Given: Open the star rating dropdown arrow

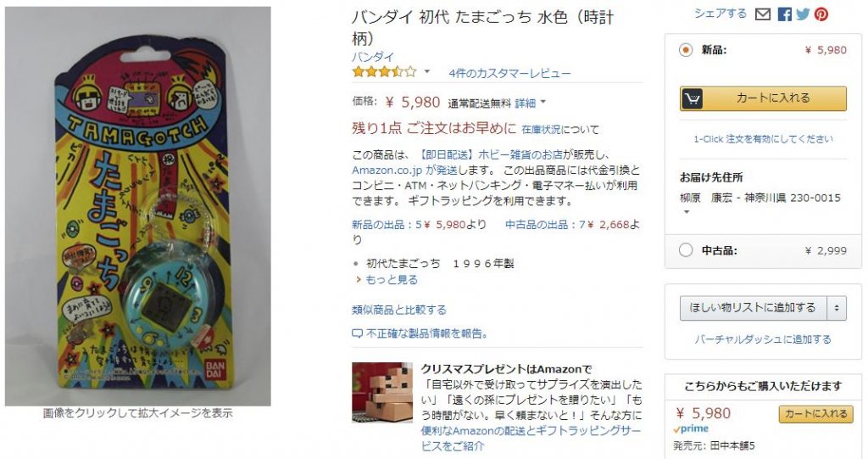Looking at the screenshot, I should [427, 72].
